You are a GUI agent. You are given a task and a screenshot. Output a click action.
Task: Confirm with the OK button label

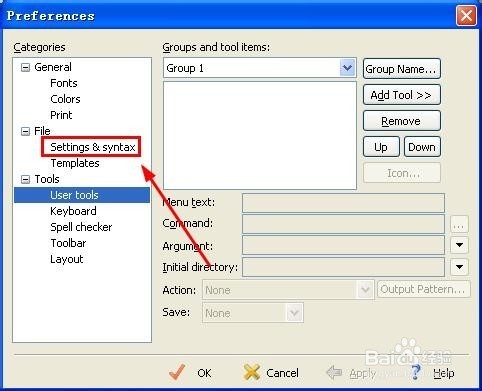204,373
